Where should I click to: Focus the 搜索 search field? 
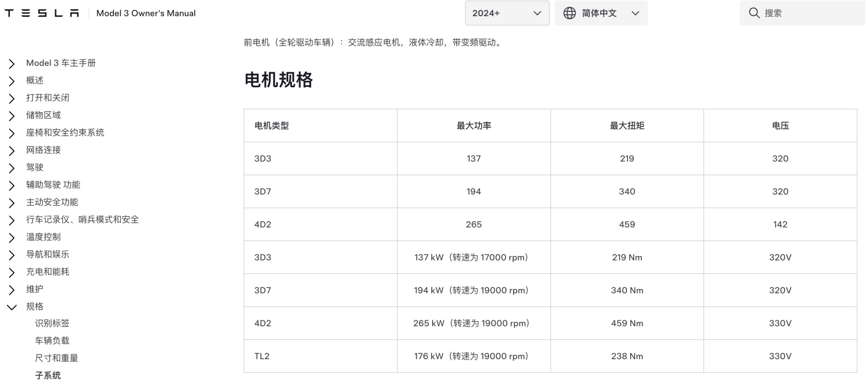coord(803,13)
